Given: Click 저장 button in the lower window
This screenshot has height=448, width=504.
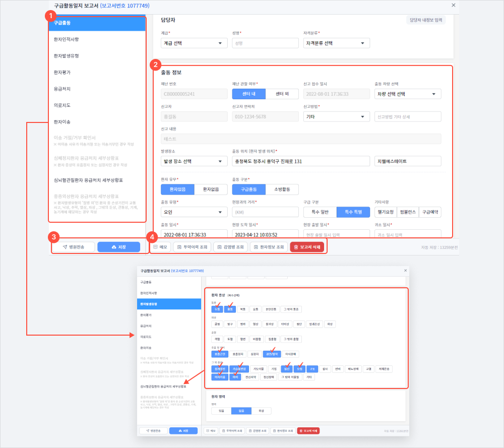Looking at the screenshot, I should coord(183,431).
